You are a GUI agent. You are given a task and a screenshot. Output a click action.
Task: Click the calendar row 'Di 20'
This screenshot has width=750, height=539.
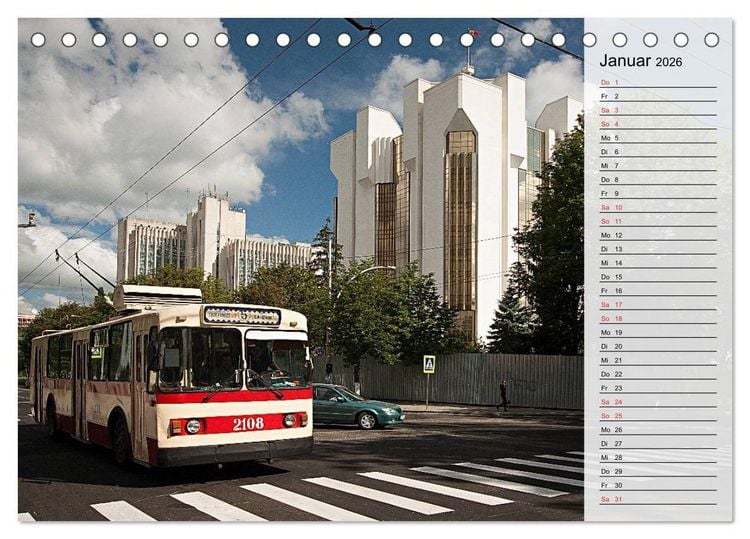click(658, 346)
